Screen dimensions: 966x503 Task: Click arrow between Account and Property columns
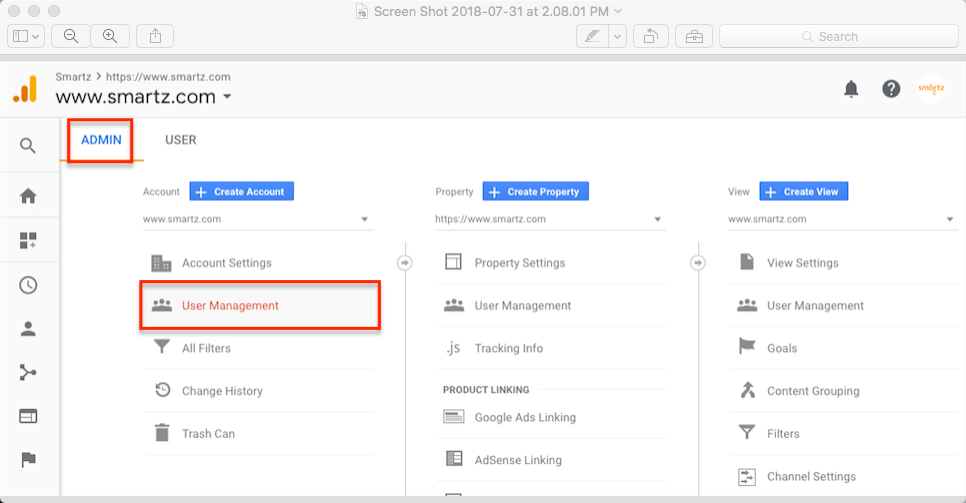[x=405, y=263]
